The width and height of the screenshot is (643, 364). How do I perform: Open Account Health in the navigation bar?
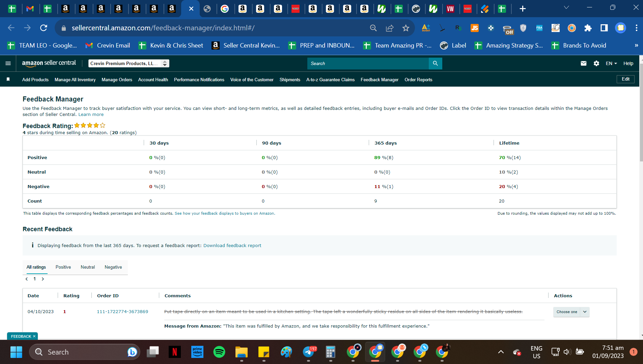153,80
